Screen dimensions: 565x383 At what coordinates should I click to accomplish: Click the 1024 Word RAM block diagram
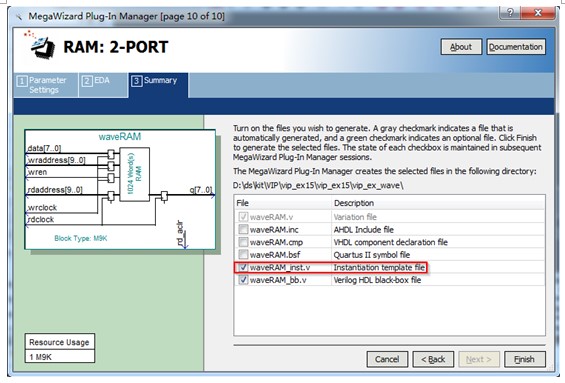click(x=134, y=175)
